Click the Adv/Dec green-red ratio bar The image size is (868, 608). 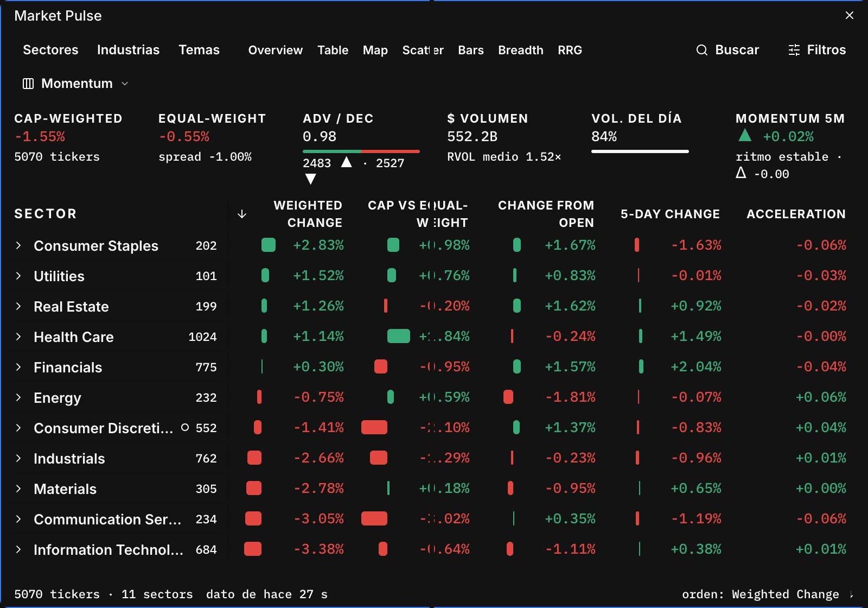pos(361,151)
